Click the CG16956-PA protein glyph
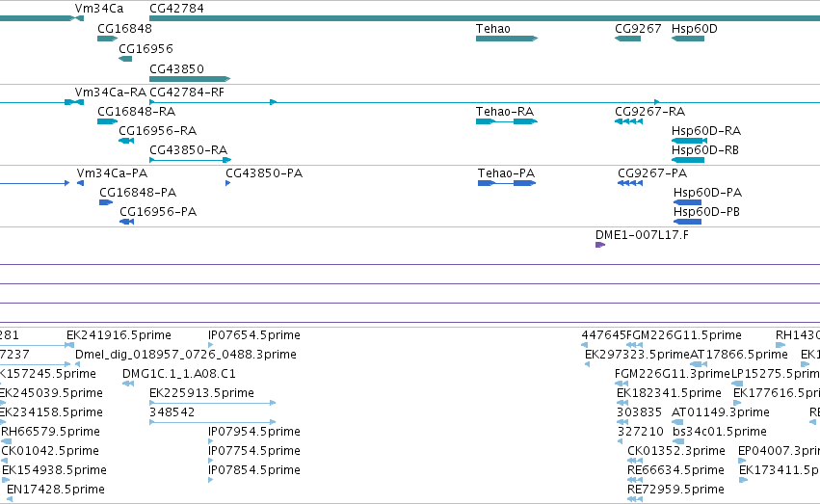 pyautogui.click(x=126, y=222)
